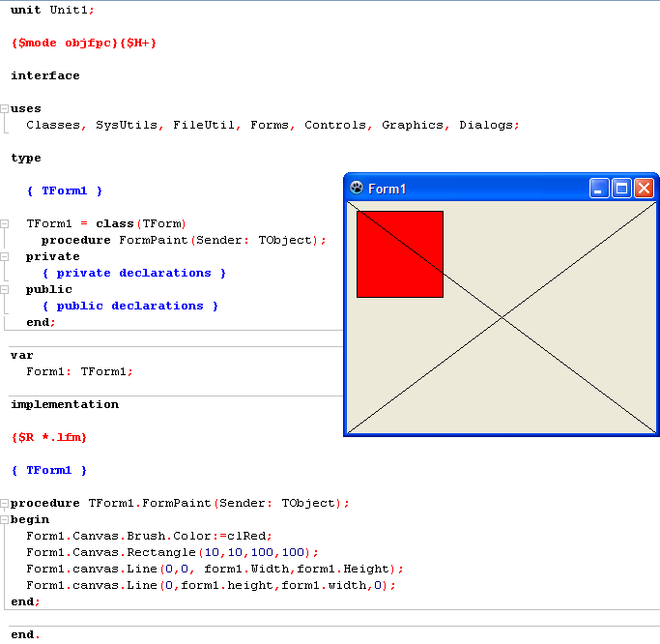This screenshot has height=644, width=660.
Task: Click the Line(0,form1.height...) statement
Action: pyautogui.click(x=211, y=585)
